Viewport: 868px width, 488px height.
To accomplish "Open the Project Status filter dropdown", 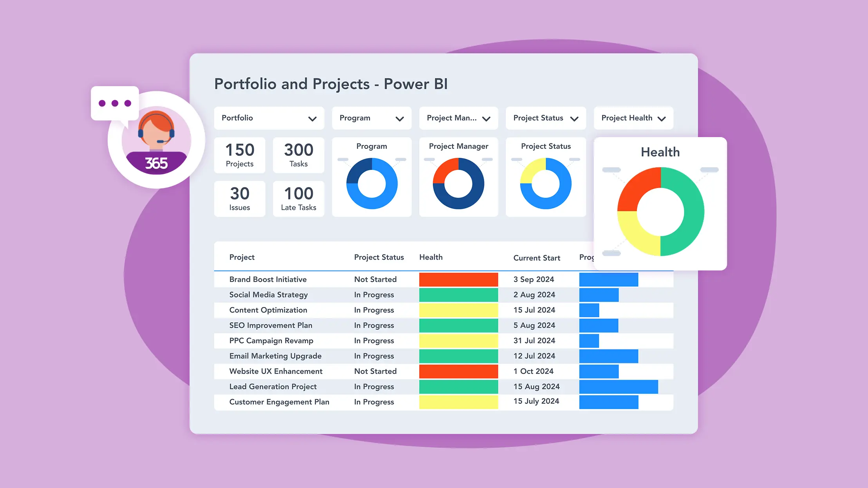I will tap(546, 118).
